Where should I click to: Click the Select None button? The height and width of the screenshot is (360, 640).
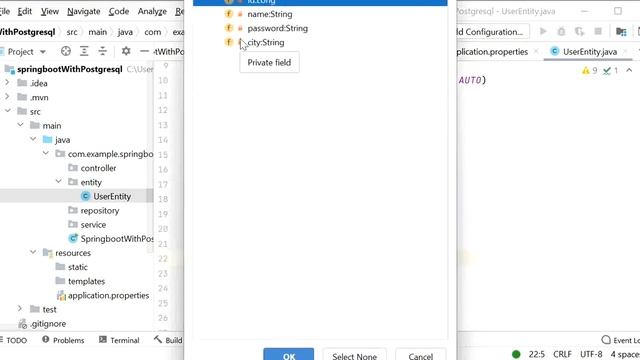354,355
